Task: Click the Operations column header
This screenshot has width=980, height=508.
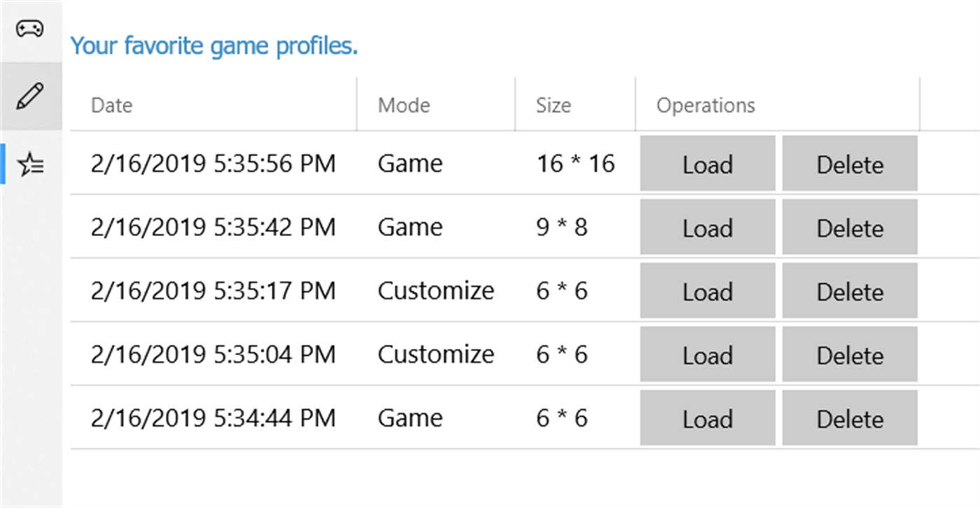Action: (x=705, y=105)
